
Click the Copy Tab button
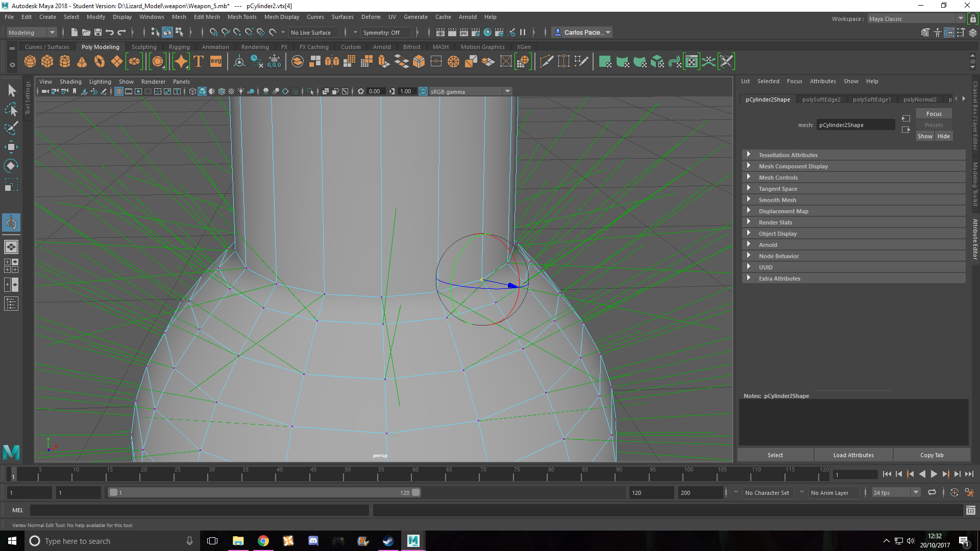click(x=932, y=455)
